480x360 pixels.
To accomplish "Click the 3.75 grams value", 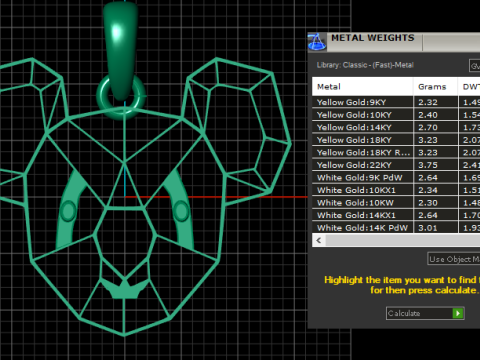I will tap(428, 165).
